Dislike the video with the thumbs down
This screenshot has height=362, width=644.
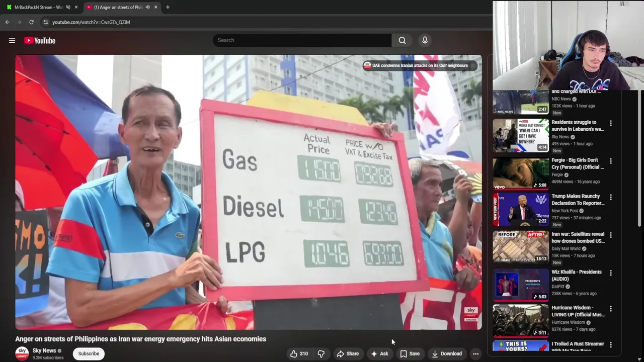coord(321,353)
